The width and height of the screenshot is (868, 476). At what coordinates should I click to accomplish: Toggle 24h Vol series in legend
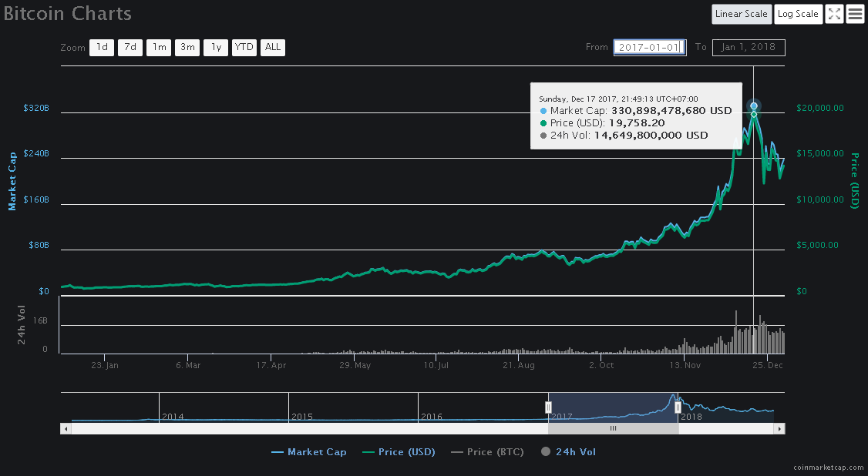569,451
